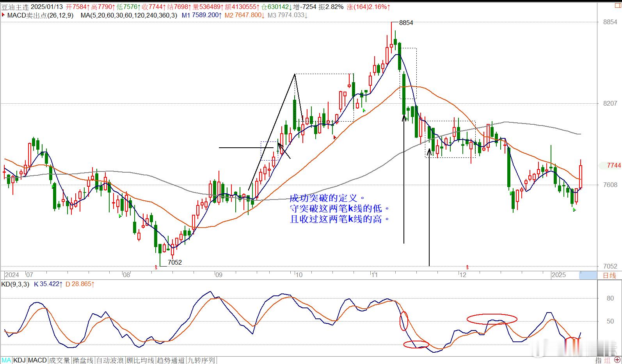Click the 增-7254 position change field
This screenshot has height=364, width=622.
pos(305,7)
